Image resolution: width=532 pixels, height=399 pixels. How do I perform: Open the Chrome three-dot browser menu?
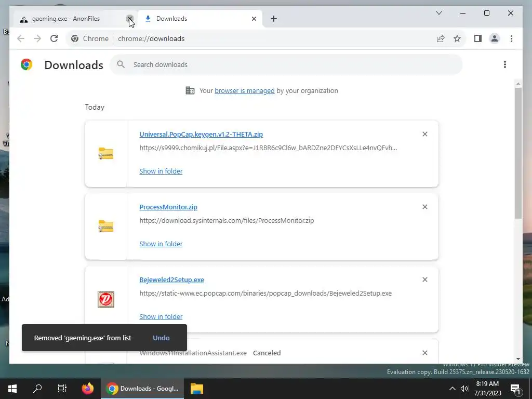click(511, 38)
